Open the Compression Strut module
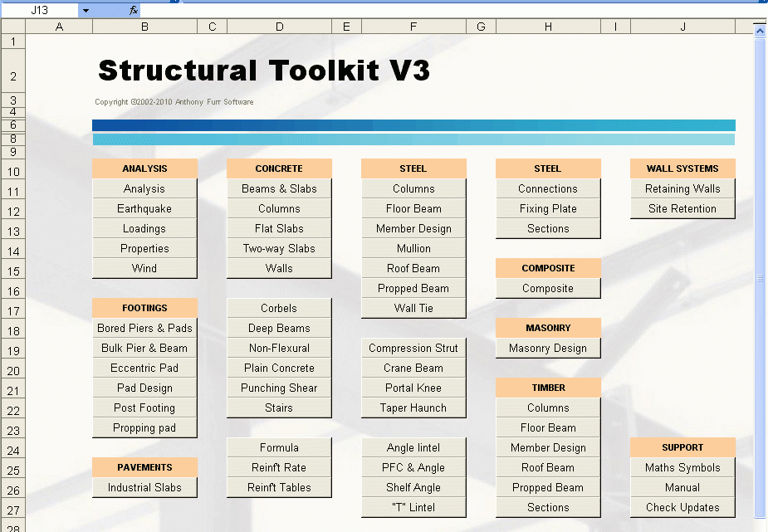This screenshot has width=768, height=532. point(413,349)
